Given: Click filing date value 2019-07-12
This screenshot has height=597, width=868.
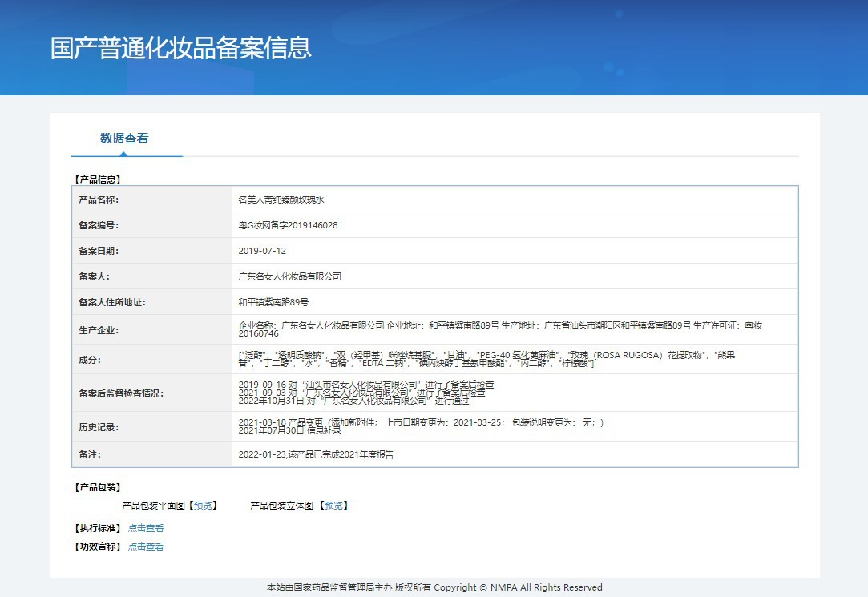Looking at the screenshot, I should 262,251.
